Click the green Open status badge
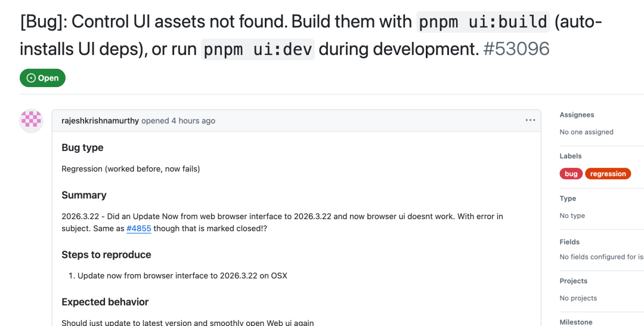 coord(42,78)
